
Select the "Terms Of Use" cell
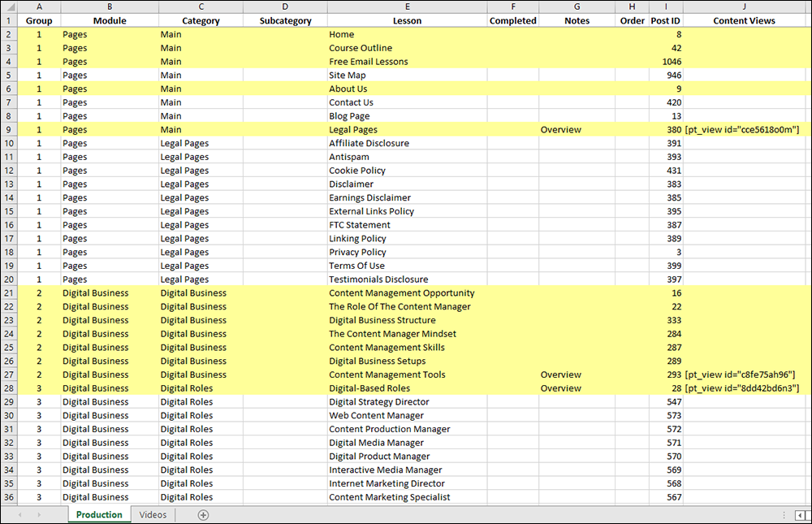point(407,266)
